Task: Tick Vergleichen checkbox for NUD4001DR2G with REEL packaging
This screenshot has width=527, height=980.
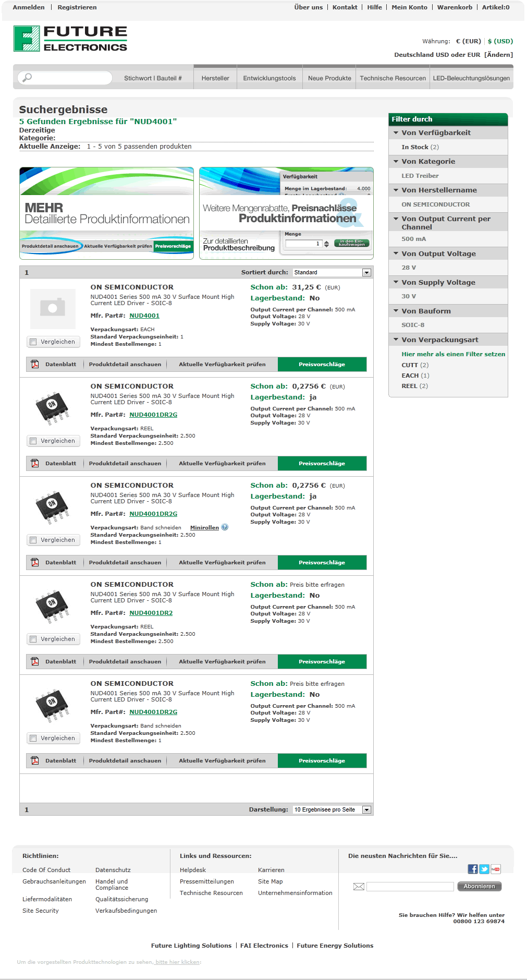Action: pos(33,441)
